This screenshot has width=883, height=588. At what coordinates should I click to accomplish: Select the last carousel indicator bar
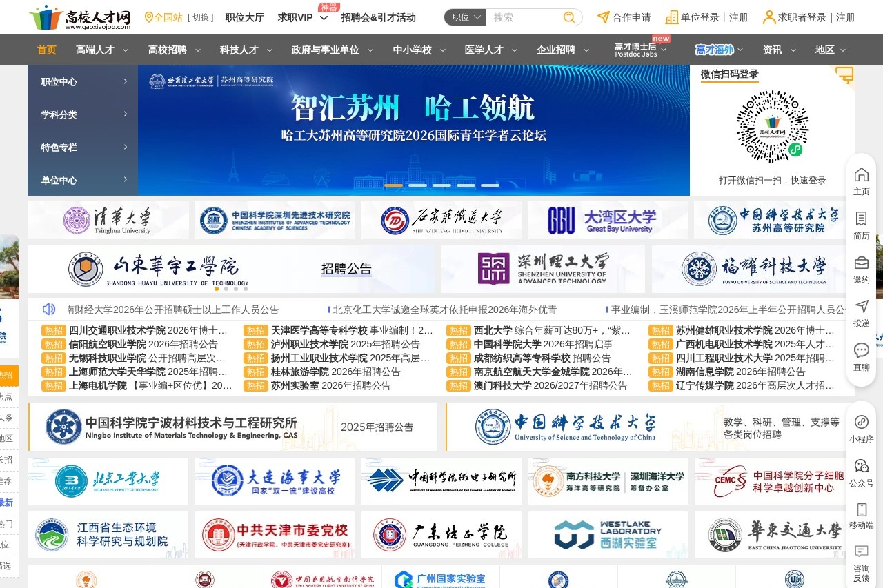pyautogui.click(x=490, y=185)
